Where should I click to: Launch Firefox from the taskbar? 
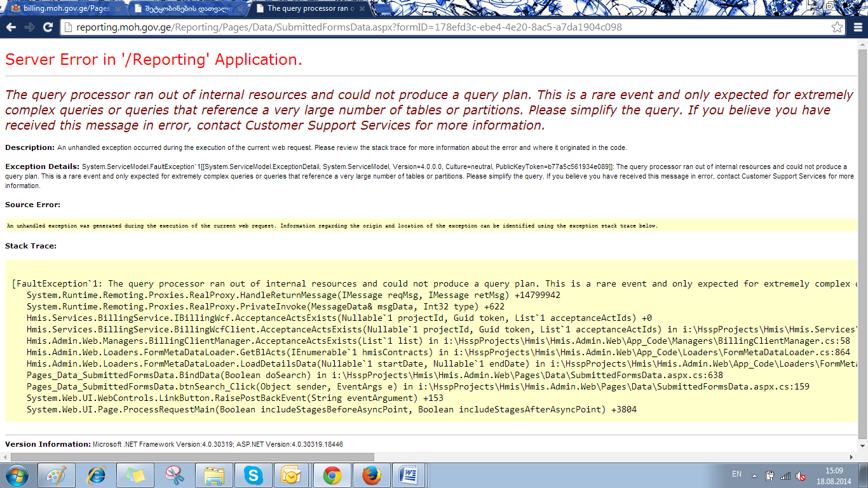[x=371, y=475]
